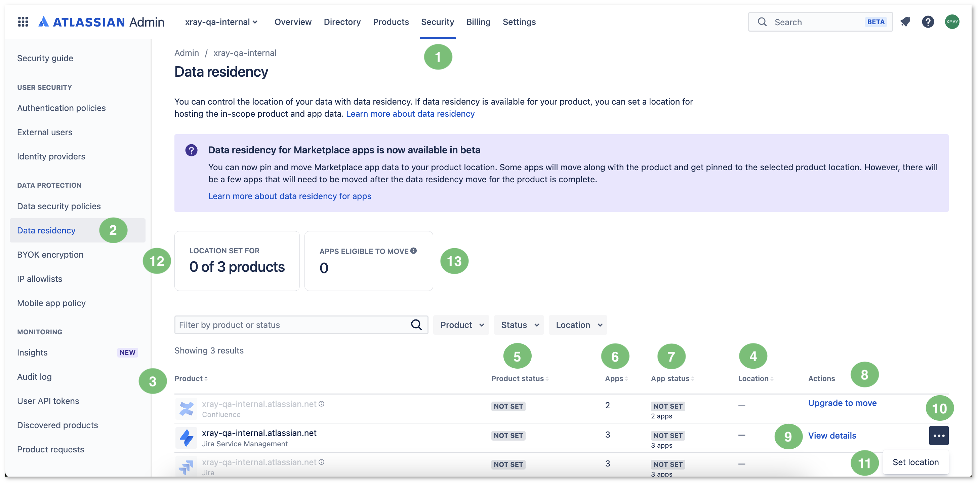Image resolution: width=980 pixels, height=485 pixels.
Task: Expand the Product filter dropdown
Action: (461, 325)
